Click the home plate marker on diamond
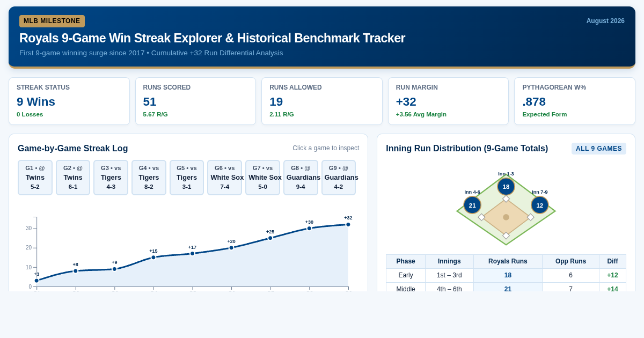The image size is (644, 338). coord(506,236)
